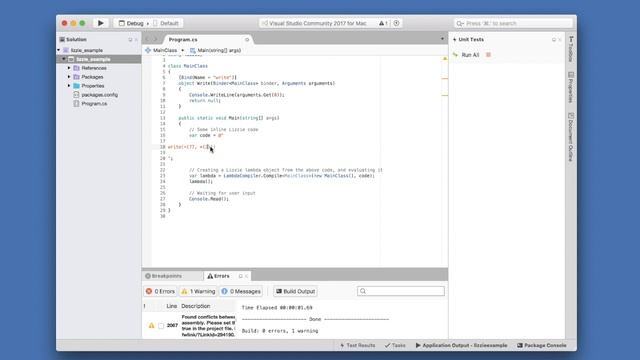Viewport: 640px width, 360px height.
Task: Open the Main(string[] args) member selector
Action: 216,50
